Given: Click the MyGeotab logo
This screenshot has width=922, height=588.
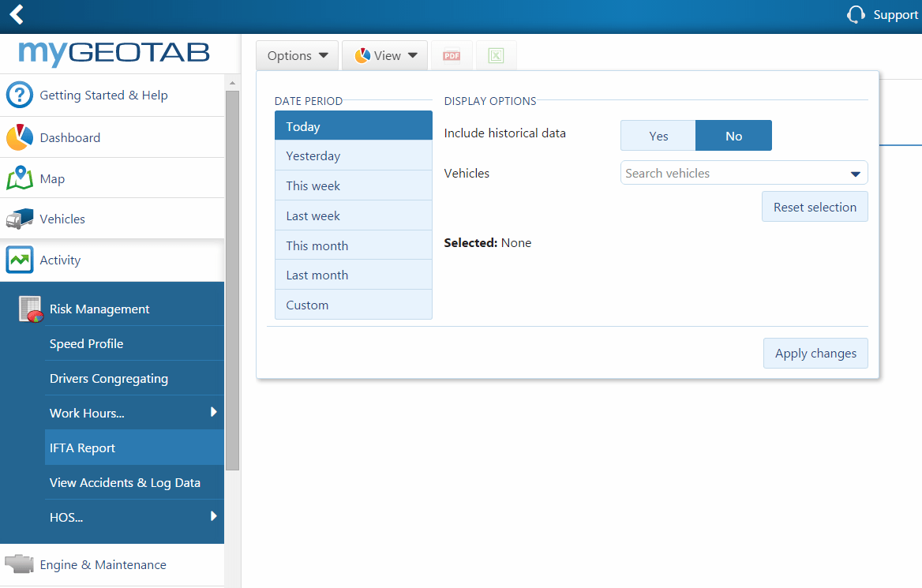Looking at the screenshot, I should (x=114, y=53).
